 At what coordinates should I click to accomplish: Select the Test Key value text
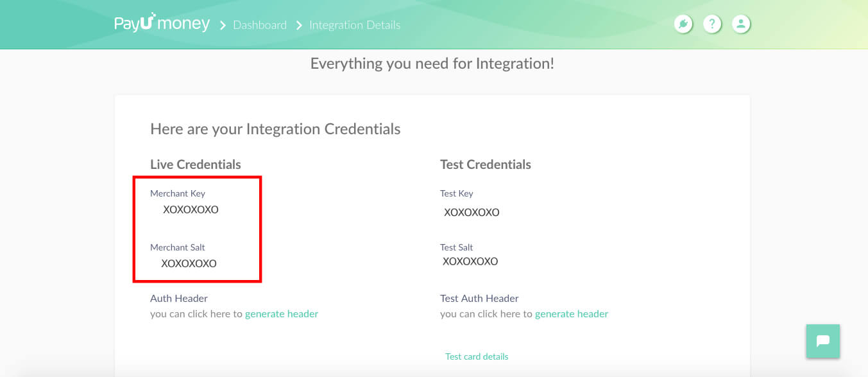pyautogui.click(x=471, y=213)
